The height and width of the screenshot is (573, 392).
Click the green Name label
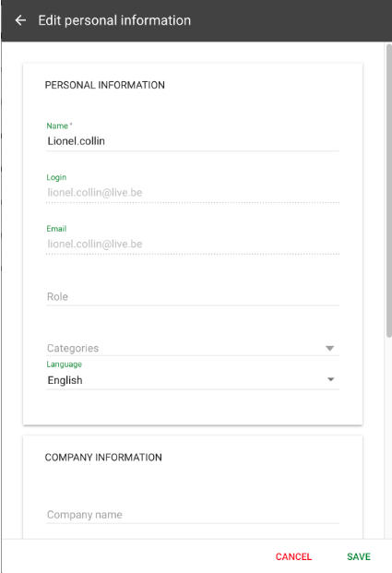57,126
